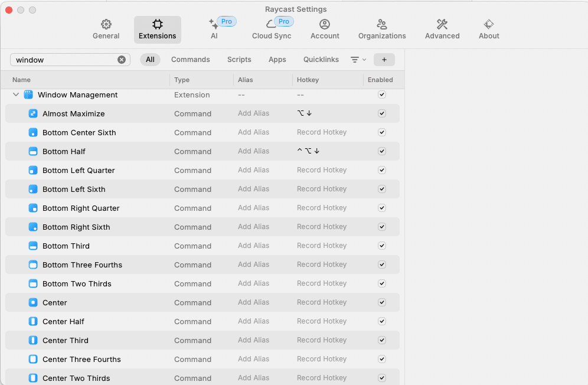Viewport: 588px width, 385px height.
Task: Click the Bottom Right Quarter icon
Action: pos(33,208)
